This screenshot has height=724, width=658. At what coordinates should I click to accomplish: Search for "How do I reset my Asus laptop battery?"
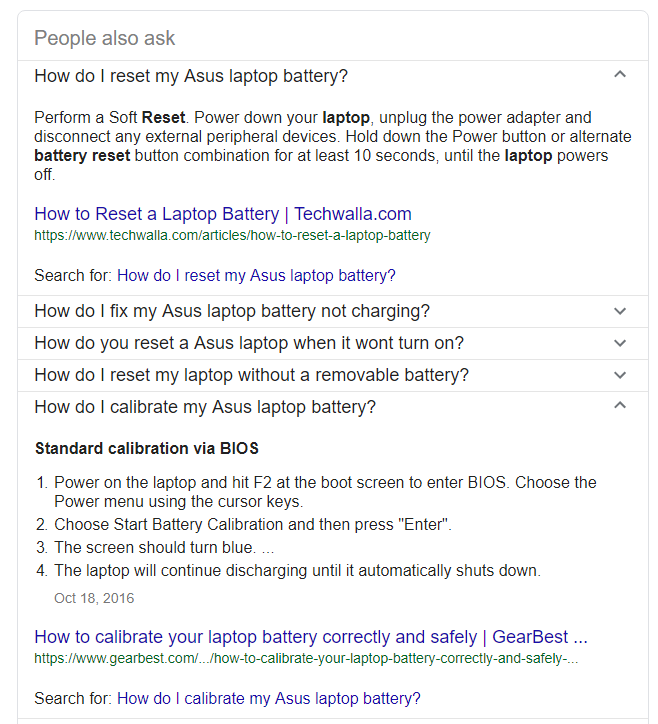[256, 275]
